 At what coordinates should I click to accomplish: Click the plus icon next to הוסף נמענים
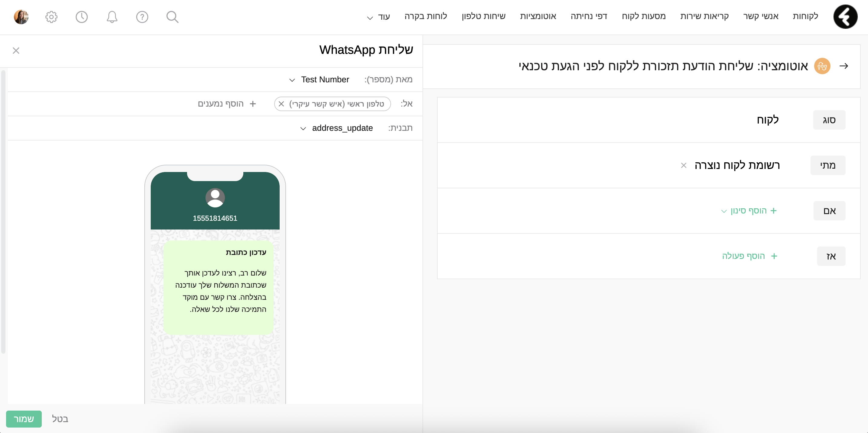tap(253, 104)
